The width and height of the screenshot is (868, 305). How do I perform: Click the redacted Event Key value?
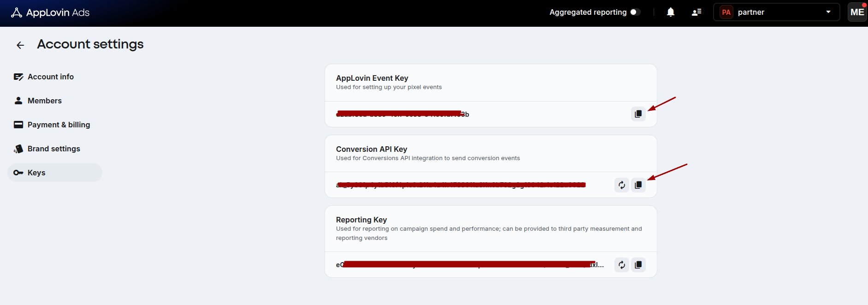pyautogui.click(x=402, y=114)
